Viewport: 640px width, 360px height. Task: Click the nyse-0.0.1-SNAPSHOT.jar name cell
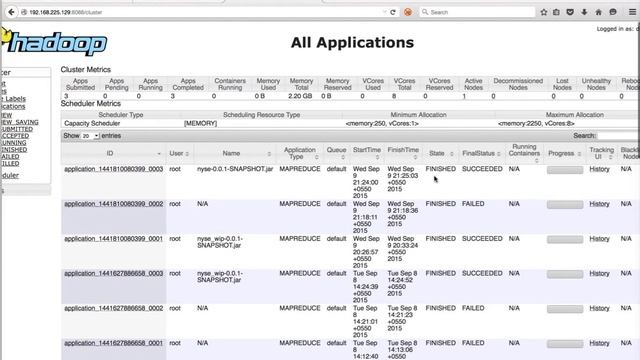(235, 169)
